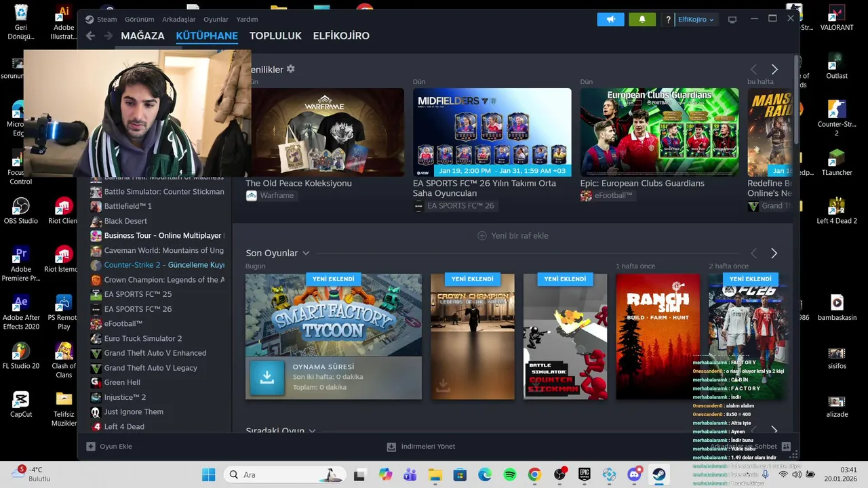868x488 pixels.
Task: Select Counter-Strike 2 icon in library list
Action: point(96,265)
